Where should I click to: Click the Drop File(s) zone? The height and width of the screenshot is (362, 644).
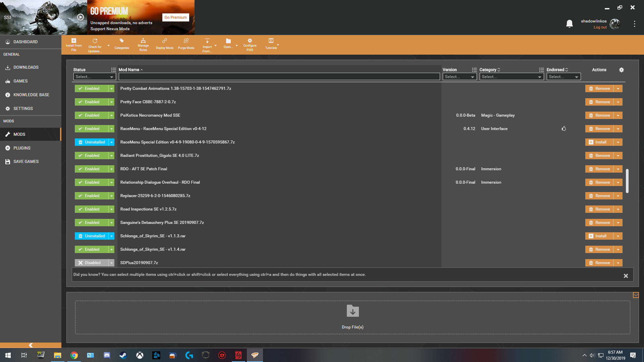353,317
